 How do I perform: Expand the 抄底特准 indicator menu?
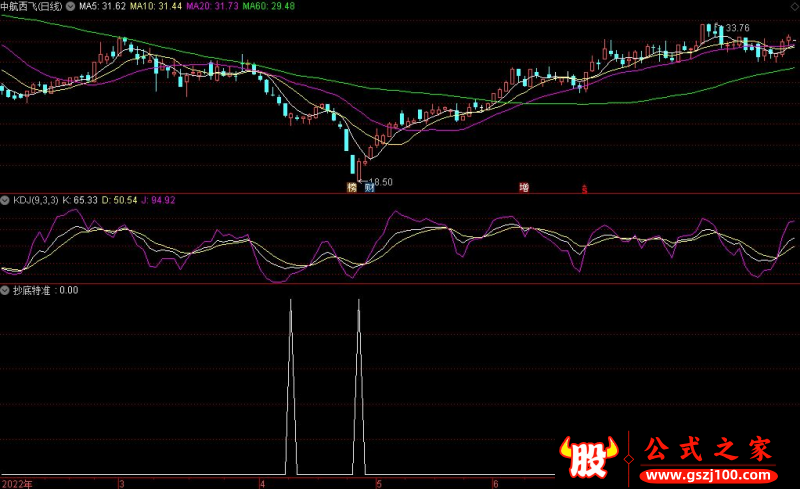(5, 290)
